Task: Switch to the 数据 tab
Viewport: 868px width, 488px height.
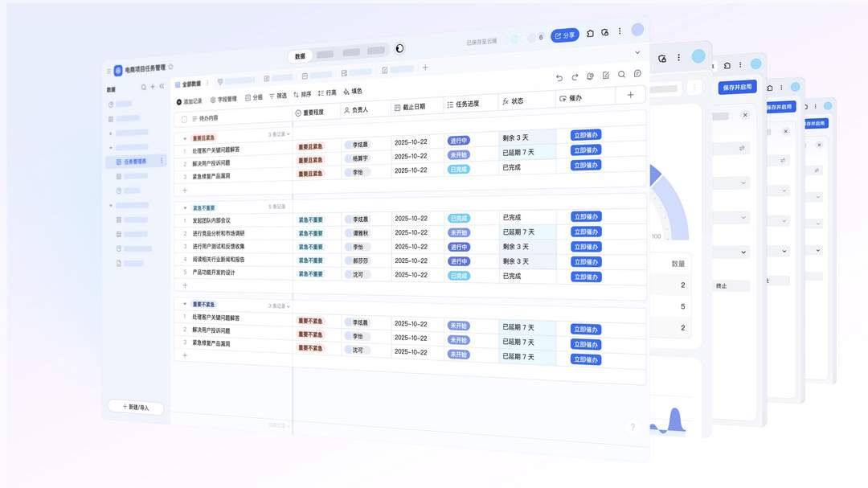Action: pyautogui.click(x=299, y=57)
